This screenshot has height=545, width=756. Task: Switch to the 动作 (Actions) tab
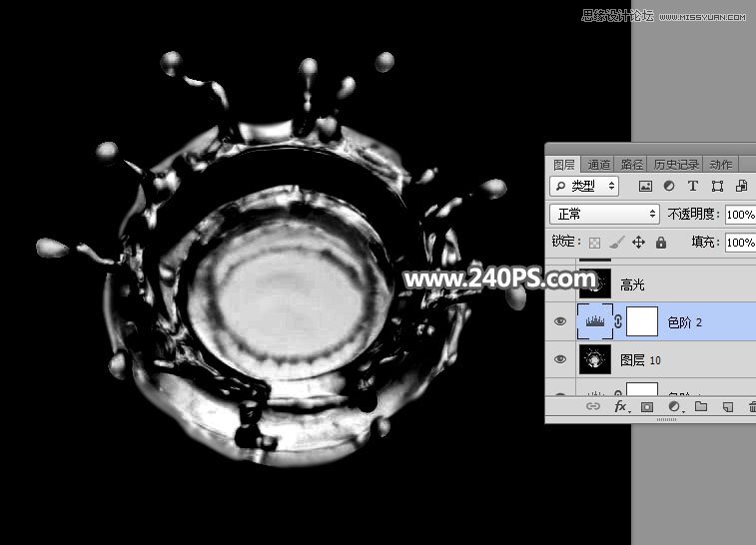(x=721, y=165)
